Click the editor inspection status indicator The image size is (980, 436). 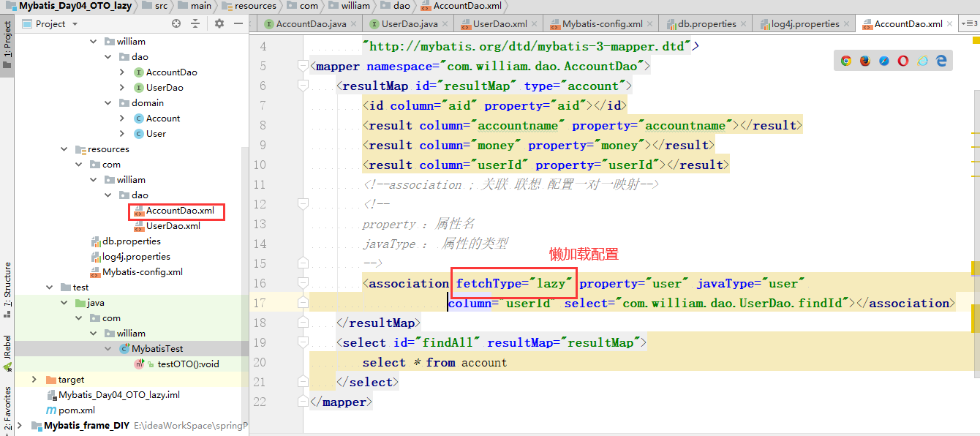[975, 40]
